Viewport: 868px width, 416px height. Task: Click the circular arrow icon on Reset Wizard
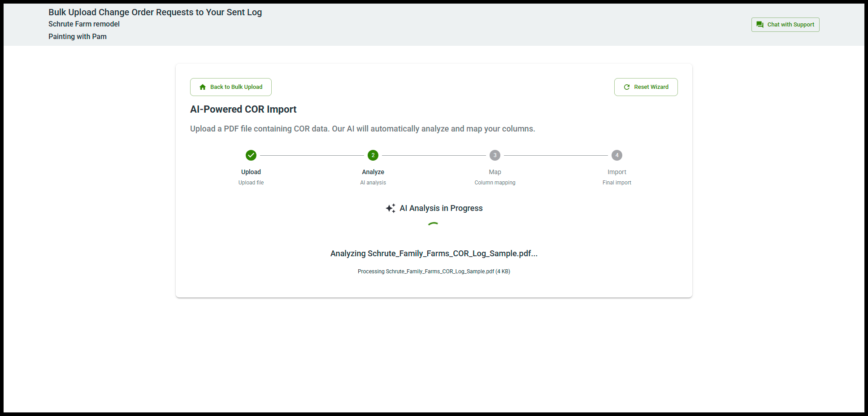pyautogui.click(x=627, y=87)
